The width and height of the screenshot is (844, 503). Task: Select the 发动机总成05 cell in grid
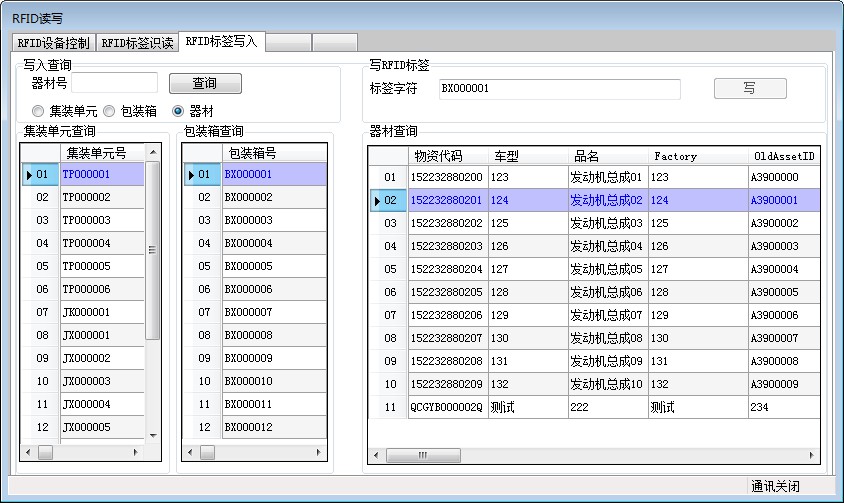click(606, 269)
